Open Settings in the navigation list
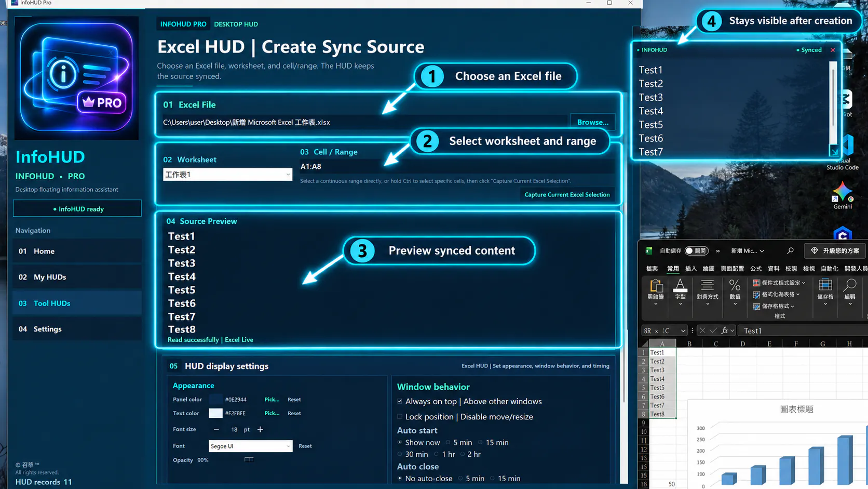Image resolution: width=868 pixels, height=489 pixels. coord(77,329)
